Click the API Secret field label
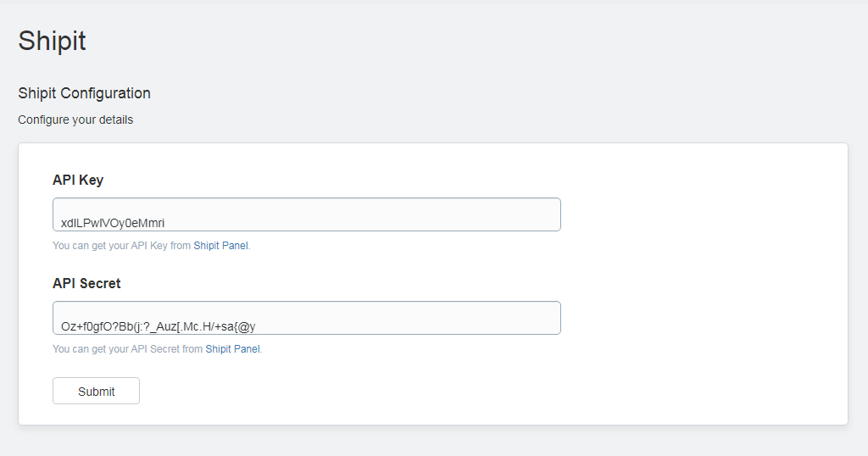The image size is (868, 456). 86,283
